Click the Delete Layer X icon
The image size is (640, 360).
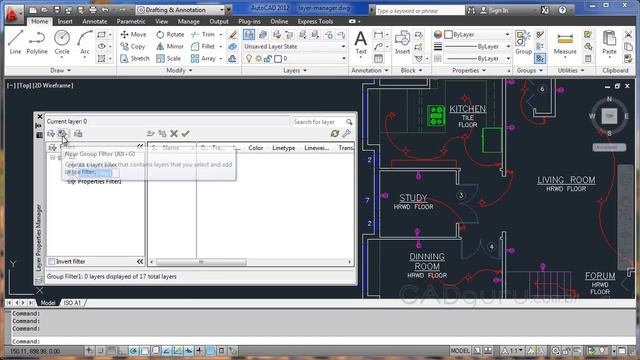click(174, 133)
